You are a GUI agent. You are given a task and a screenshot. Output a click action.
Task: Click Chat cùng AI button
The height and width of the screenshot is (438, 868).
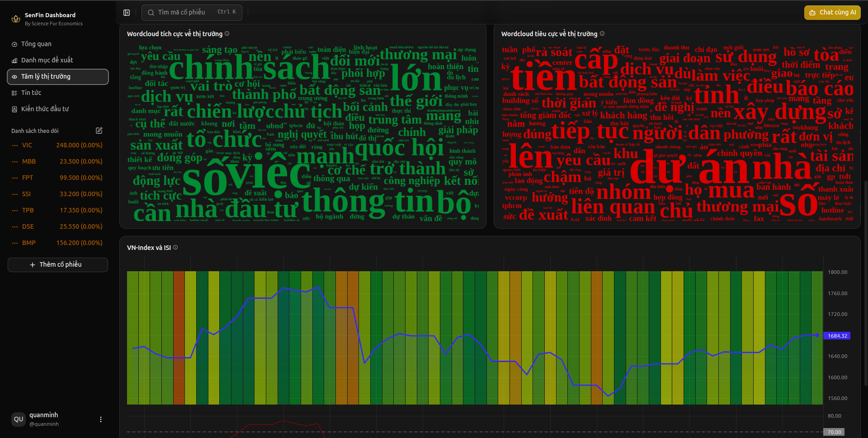(832, 13)
